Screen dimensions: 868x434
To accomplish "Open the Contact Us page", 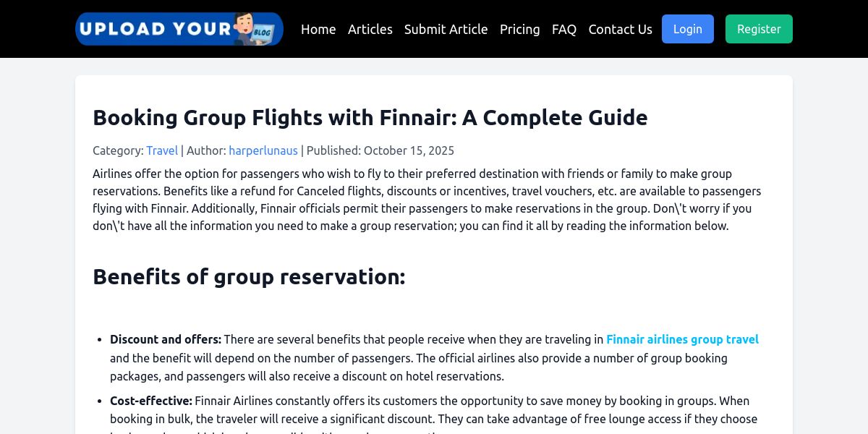I will [x=620, y=29].
